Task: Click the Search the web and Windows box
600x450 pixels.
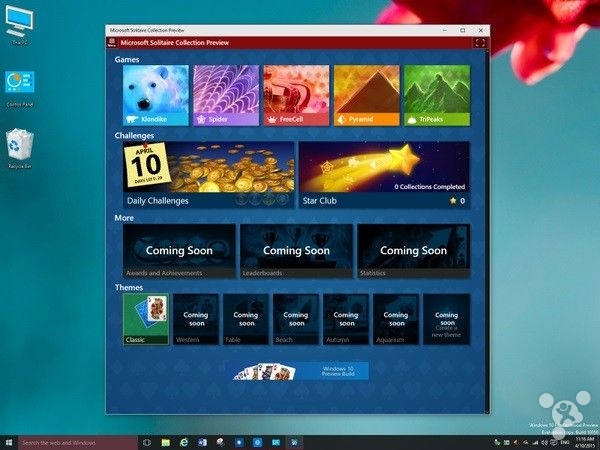Action: point(78,443)
